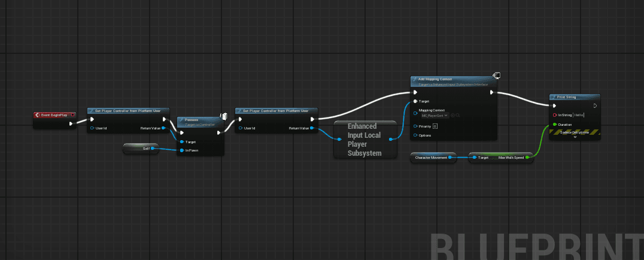This screenshot has height=260, width=644.
Task: Click the Priority value field showing 0
Action: pyautogui.click(x=435, y=126)
